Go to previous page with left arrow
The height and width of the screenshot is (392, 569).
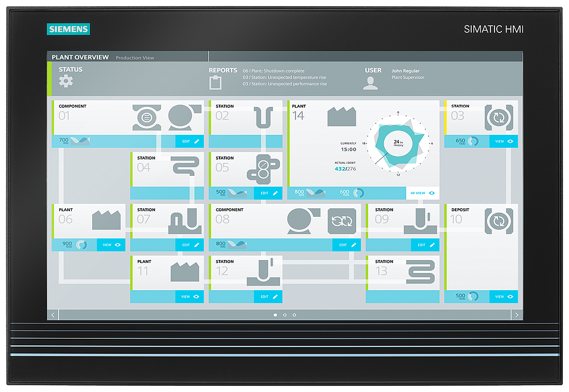(x=53, y=315)
